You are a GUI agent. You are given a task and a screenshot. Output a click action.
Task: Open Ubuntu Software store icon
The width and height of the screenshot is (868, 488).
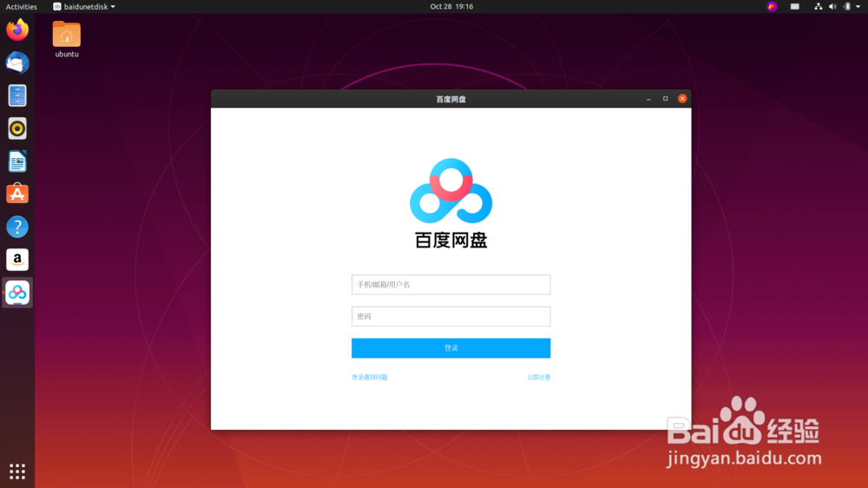(17, 194)
